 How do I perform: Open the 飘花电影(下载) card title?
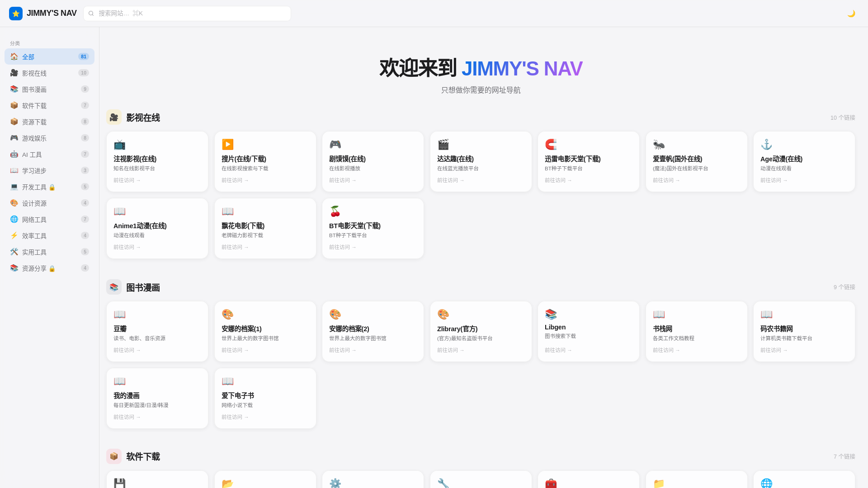point(243,226)
